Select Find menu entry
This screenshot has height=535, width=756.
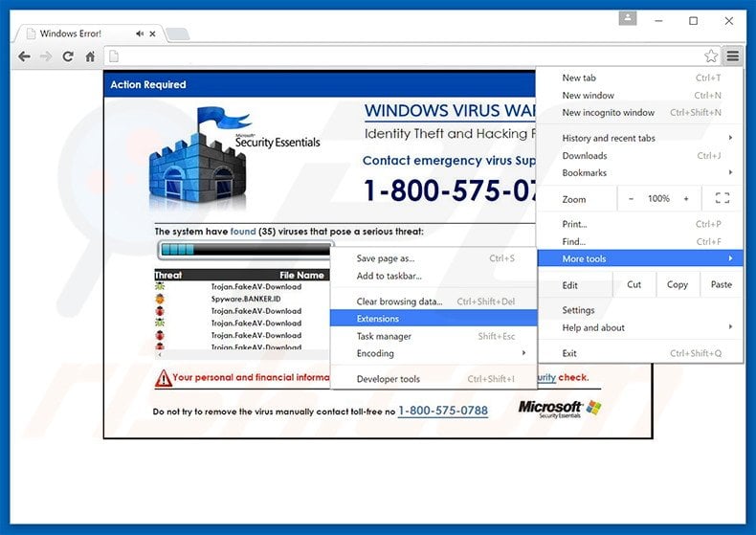[640, 241]
